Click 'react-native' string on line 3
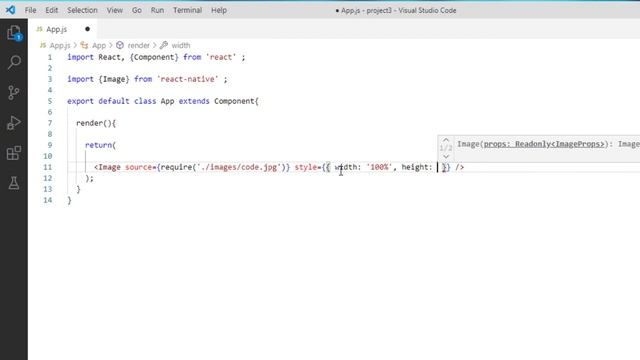Image resolution: width=640 pixels, height=360 pixels. coord(188,79)
